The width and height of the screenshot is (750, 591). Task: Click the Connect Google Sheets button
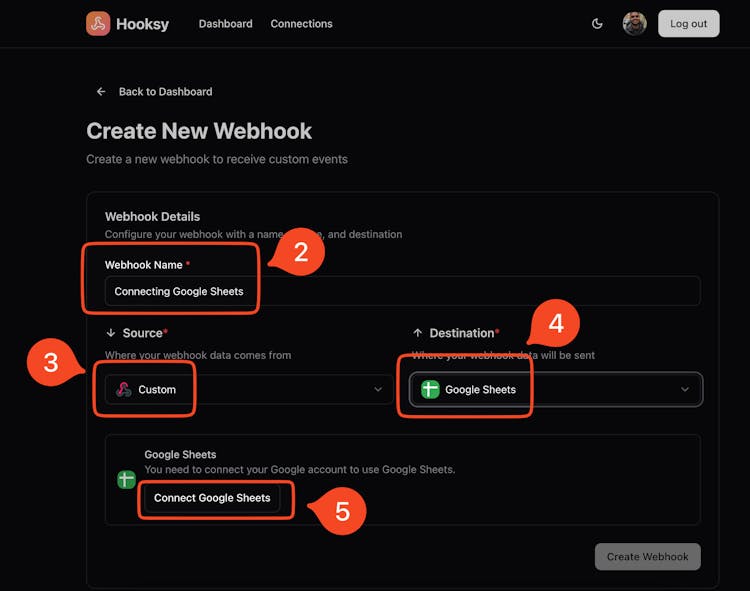tap(212, 498)
